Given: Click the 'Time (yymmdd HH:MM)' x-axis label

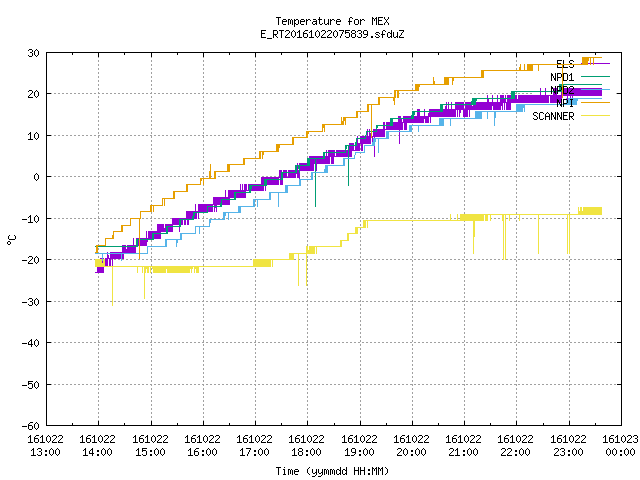Looking at the screenshot, I should pyautogui.click(x=332, y=471).
